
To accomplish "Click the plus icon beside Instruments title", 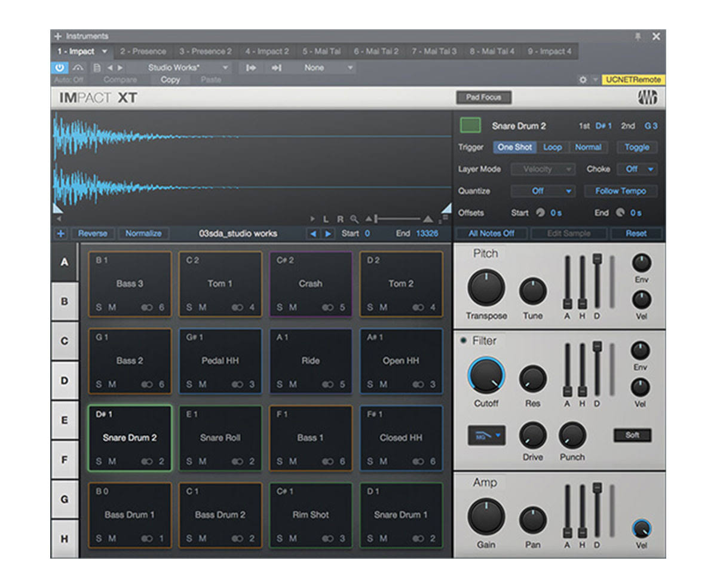I will pyautogui.click(x=58, y=36).
